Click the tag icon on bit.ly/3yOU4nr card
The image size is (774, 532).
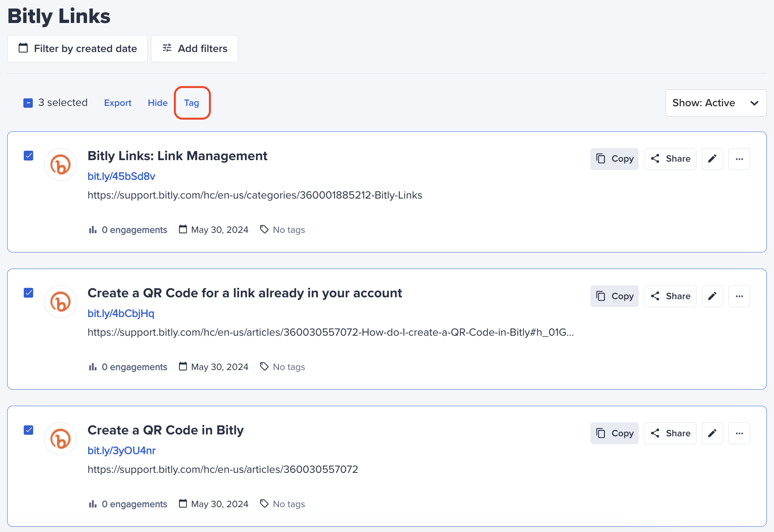[x=264, y=504]
